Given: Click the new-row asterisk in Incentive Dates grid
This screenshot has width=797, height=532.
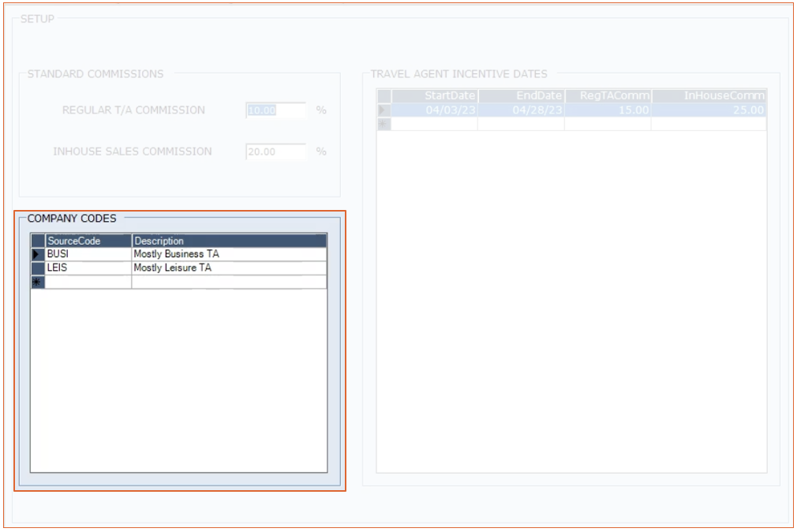Looking at the screenshot, I should tap(384, 124).
